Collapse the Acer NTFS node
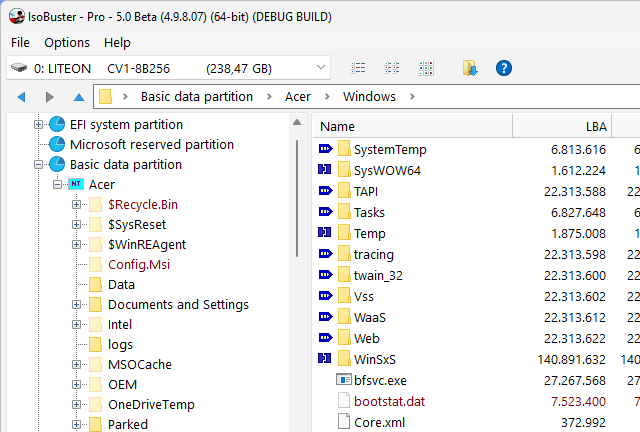 [x=58, y=185]
